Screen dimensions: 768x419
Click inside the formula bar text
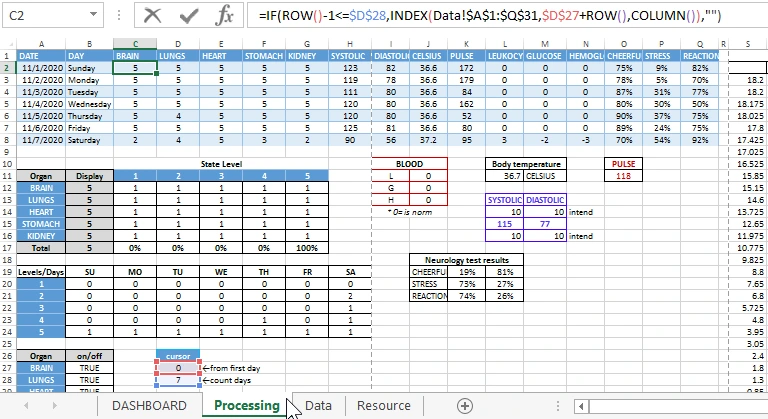click(490, 16)
